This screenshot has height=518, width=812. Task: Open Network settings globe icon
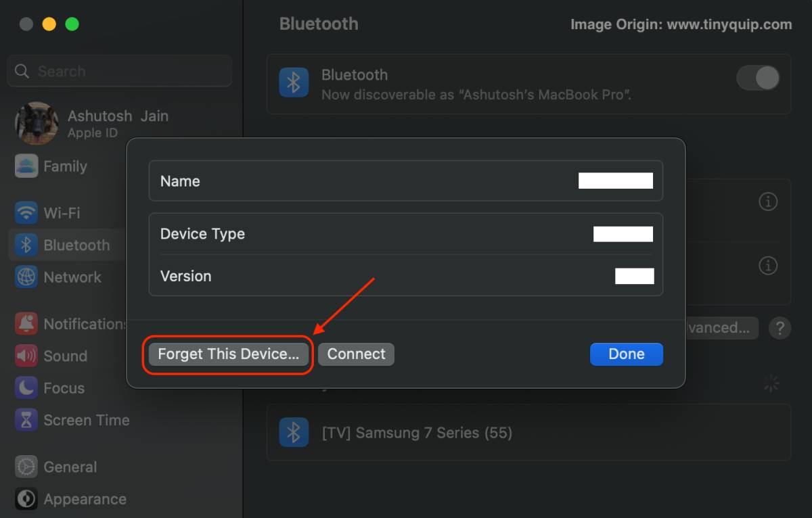26,277
